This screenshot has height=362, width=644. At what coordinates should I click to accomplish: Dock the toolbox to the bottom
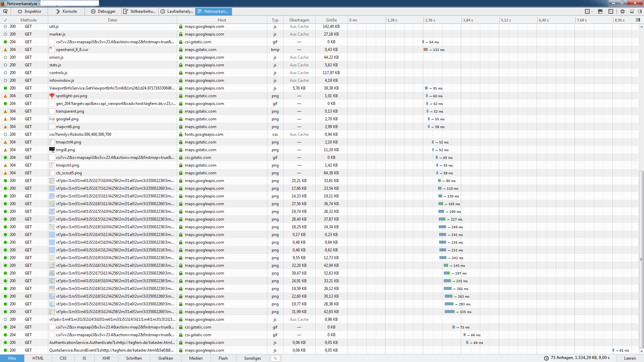click(632, 11)
